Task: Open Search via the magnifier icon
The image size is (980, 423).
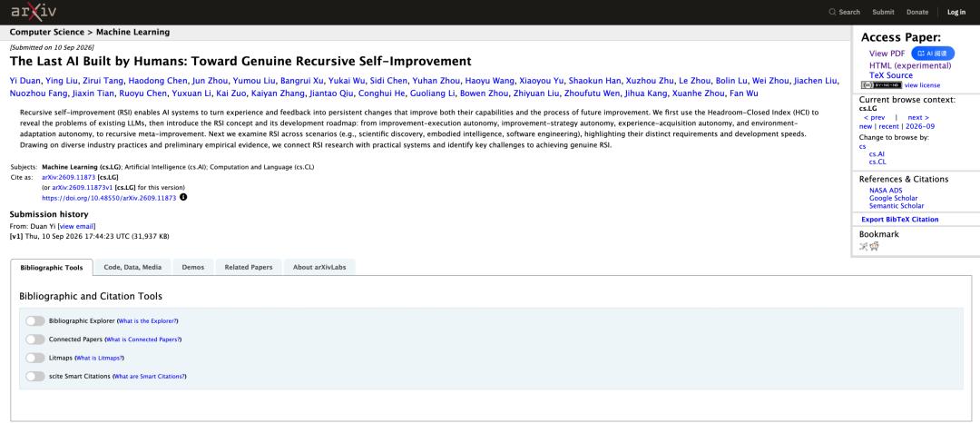Action: [832, 12]
